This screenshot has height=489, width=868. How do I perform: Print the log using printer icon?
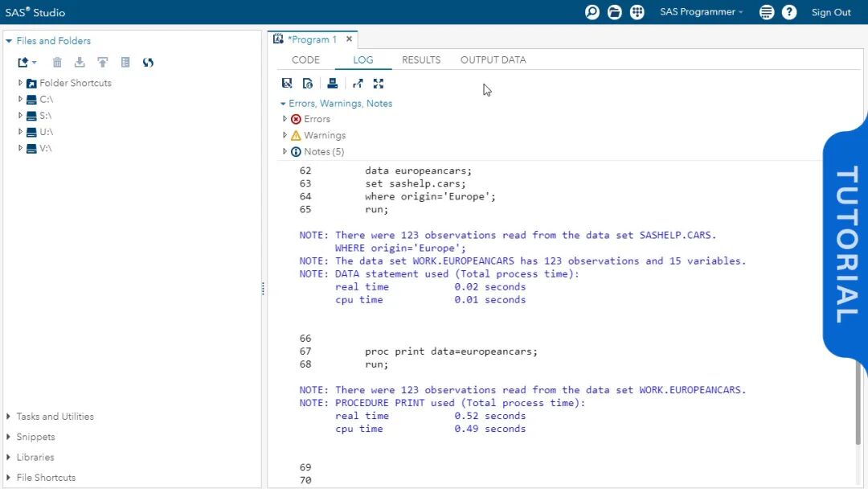pos(332,84)
